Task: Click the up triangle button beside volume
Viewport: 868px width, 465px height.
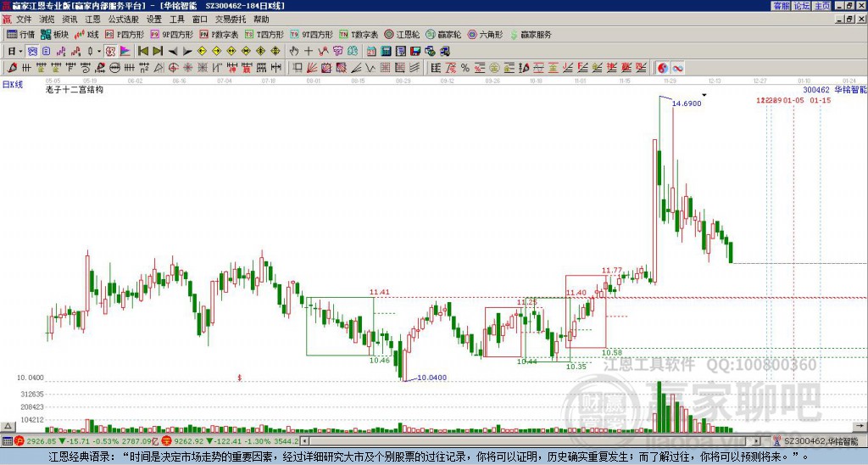Action: coord(8,426)
